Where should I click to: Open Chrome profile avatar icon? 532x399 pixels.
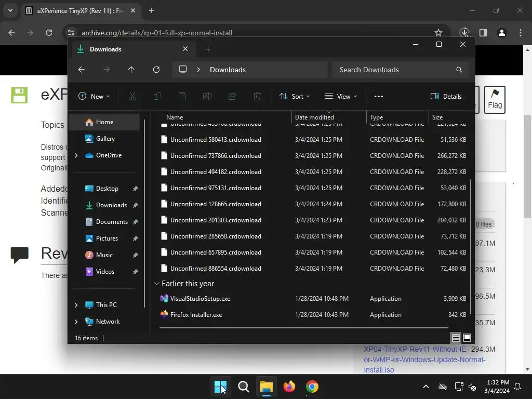pos(501,33)
